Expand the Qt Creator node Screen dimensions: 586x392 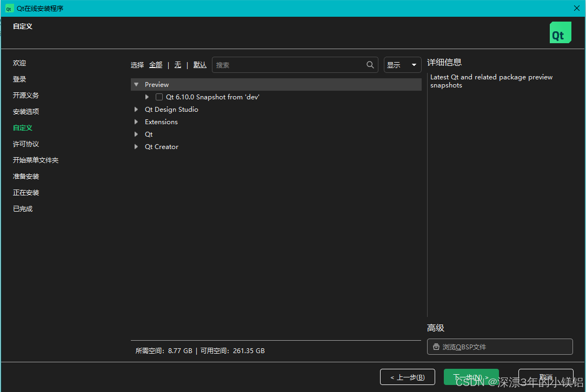click(136, 147)
